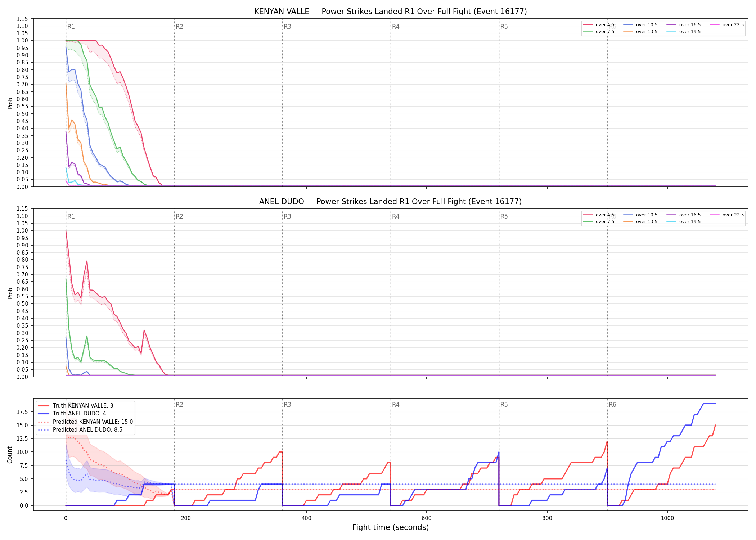Click the ANEL DUDO chart title
756x540 pixels.
click(390, 202)
